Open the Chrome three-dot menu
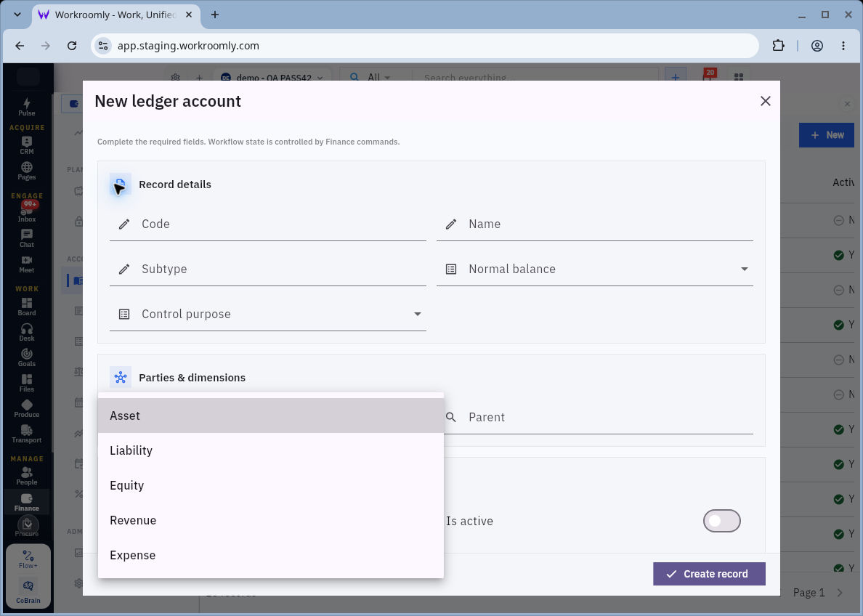863x616 pixels. (843, 46)
